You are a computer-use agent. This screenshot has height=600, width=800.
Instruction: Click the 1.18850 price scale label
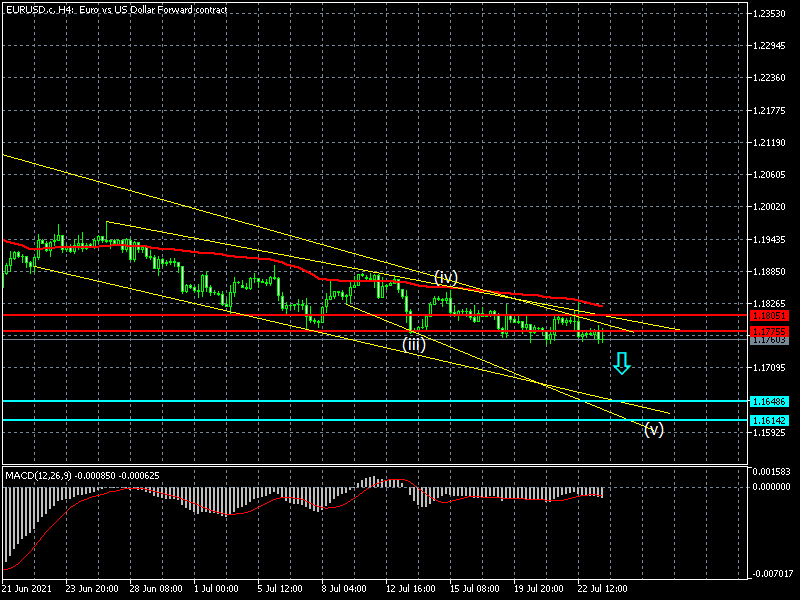[x=769, y=271]
